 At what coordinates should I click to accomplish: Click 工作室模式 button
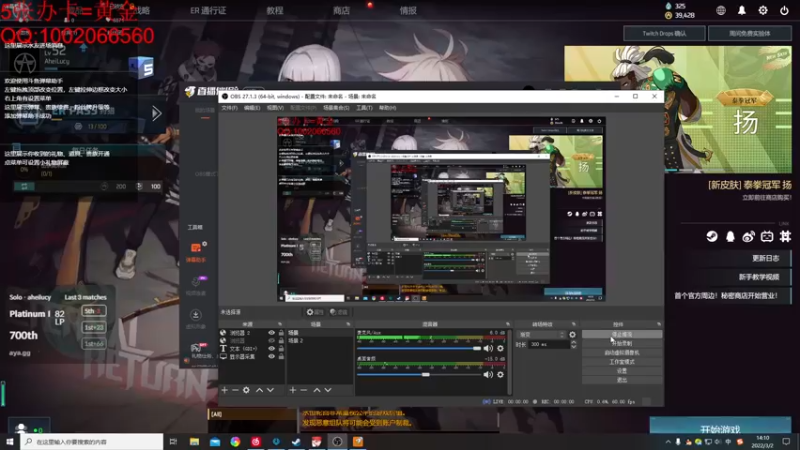pyautogui.click(x=622, y=362)
